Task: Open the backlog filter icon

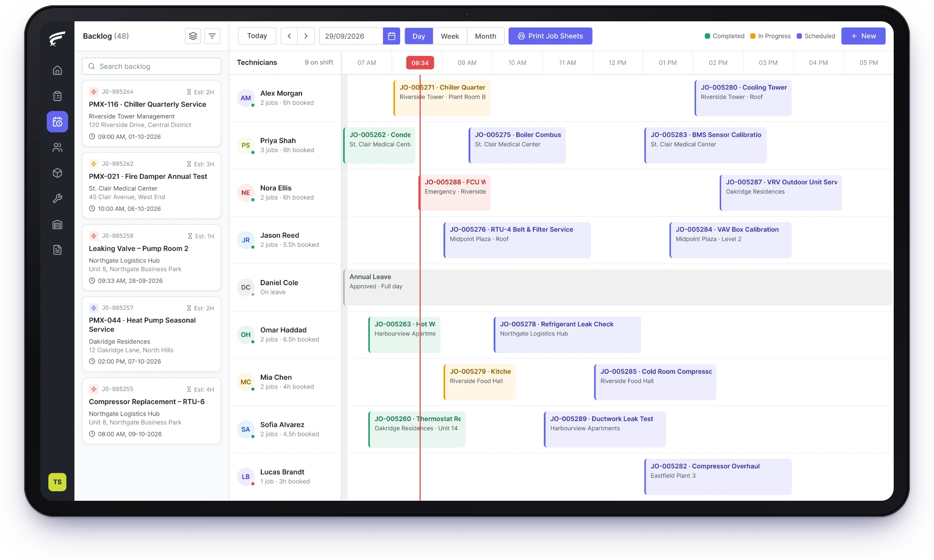Action: click(212, 36)
